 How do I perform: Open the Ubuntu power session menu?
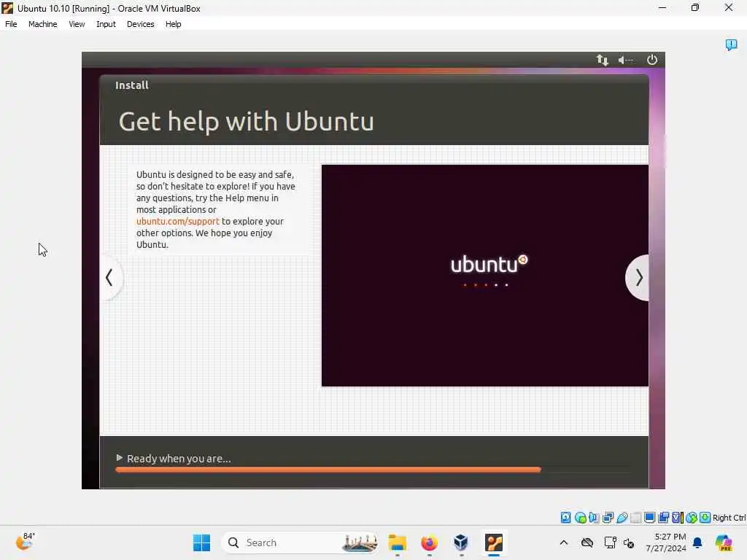click(x=651, y=60)
